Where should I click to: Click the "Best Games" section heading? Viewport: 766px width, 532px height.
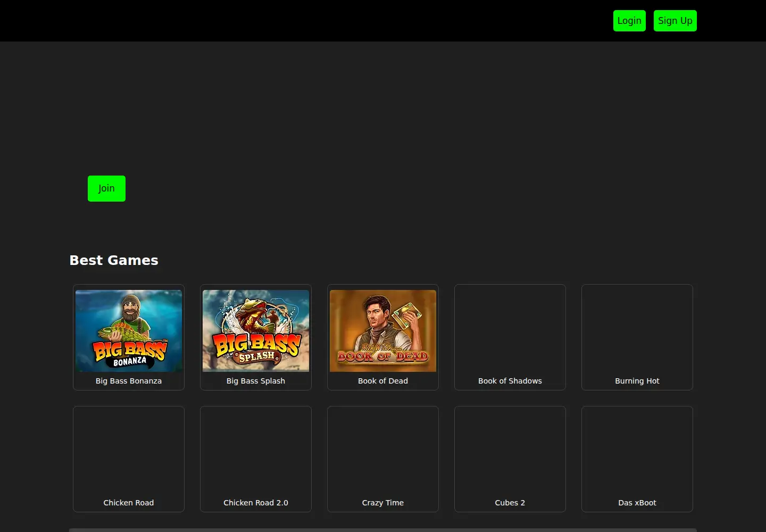(x=114, y=260)
